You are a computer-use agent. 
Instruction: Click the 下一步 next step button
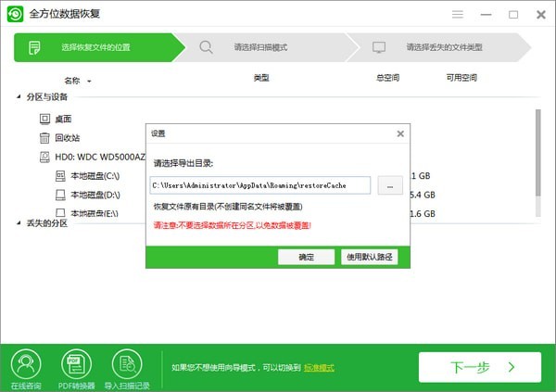click(x=480, y=367)
